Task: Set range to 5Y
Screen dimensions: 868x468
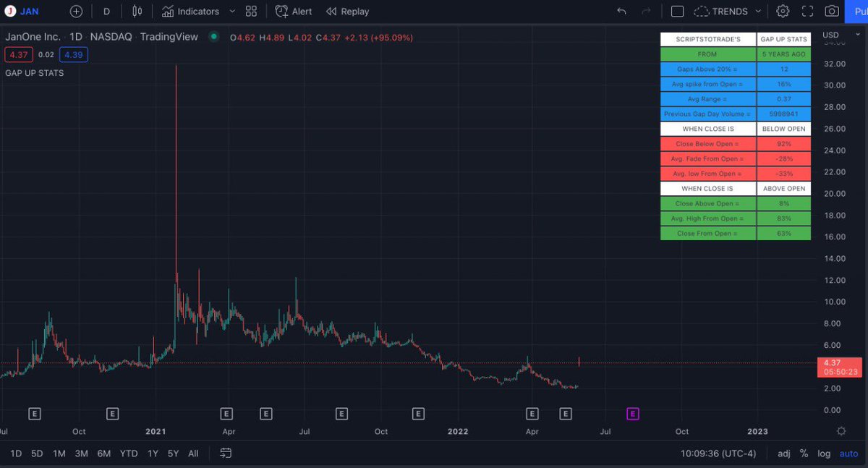Action: pos(173,454)
